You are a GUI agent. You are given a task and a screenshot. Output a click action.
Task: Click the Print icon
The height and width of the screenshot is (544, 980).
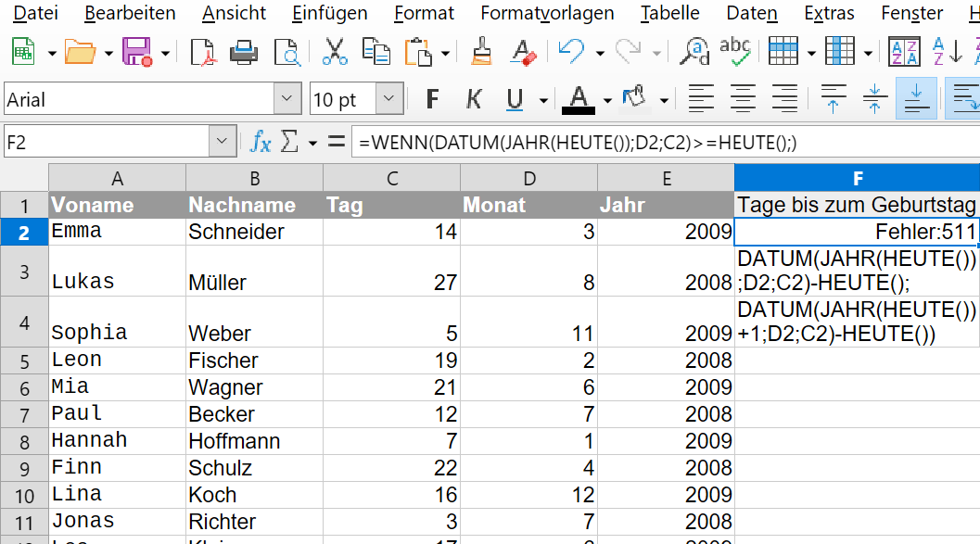244,52
